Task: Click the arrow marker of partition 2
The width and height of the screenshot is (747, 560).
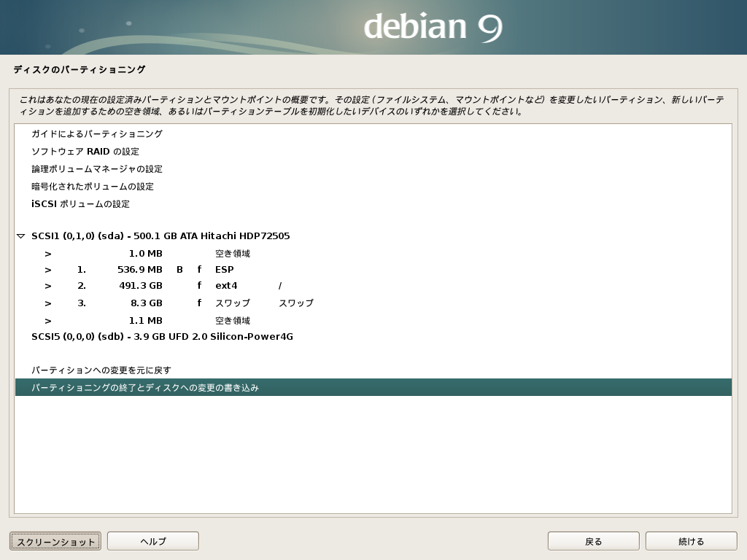Action: pyautogui.click(x=48, y=286)
